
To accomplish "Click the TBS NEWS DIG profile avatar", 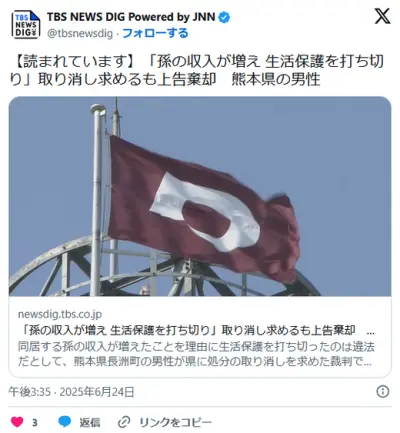I will point(26,25).
